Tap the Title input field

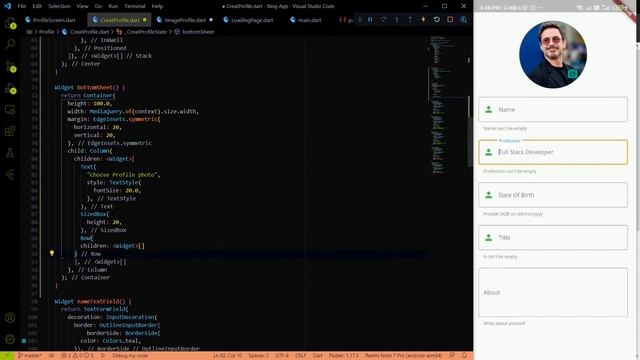coord(553,237)
